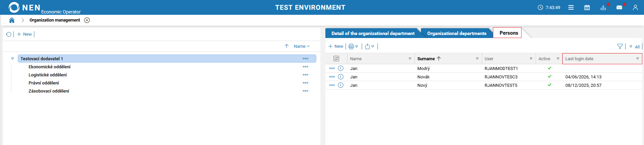
Task: Click login date 08/12/2025, 20:57
Action: [x=583, y=85]
